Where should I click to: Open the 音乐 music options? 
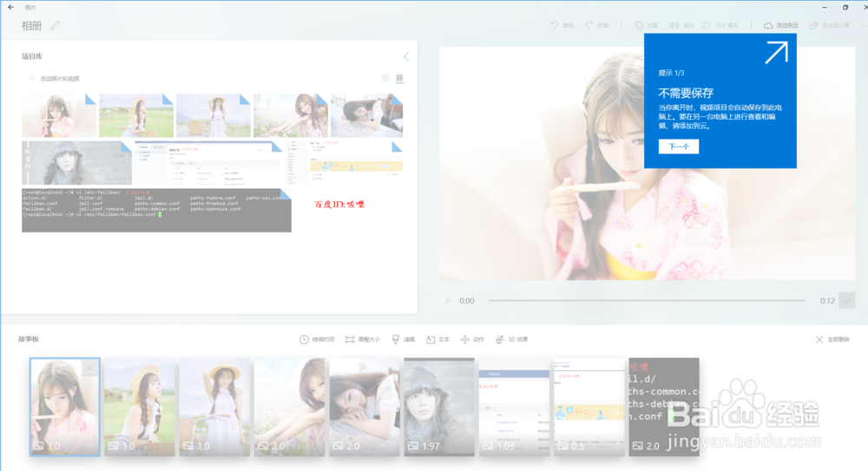coord(681,25)
